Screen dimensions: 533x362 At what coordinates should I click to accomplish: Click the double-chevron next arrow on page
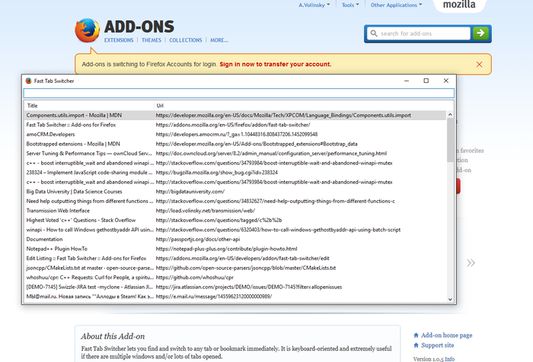(x=471, y=263)
